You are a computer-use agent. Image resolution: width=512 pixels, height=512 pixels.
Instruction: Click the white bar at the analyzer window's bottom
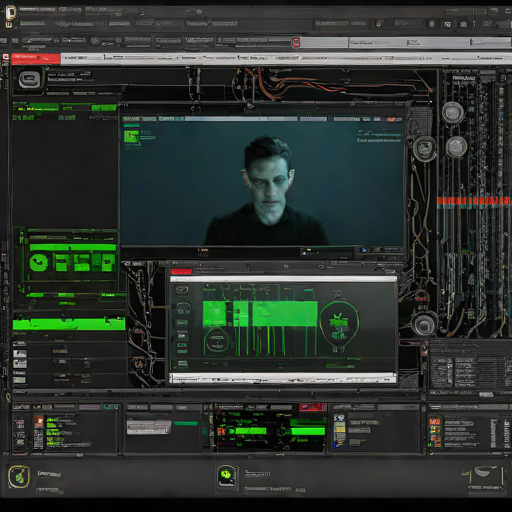coord(283,378)
